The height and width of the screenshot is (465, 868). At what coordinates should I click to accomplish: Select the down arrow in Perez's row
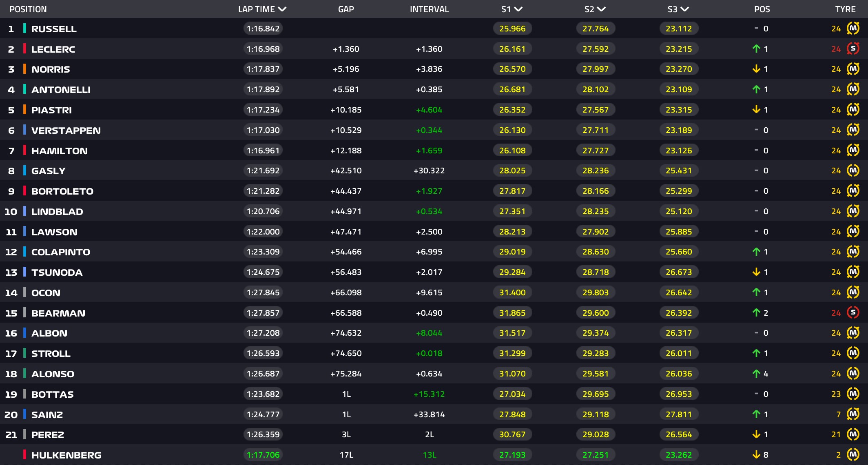click(x=756, y=434)
